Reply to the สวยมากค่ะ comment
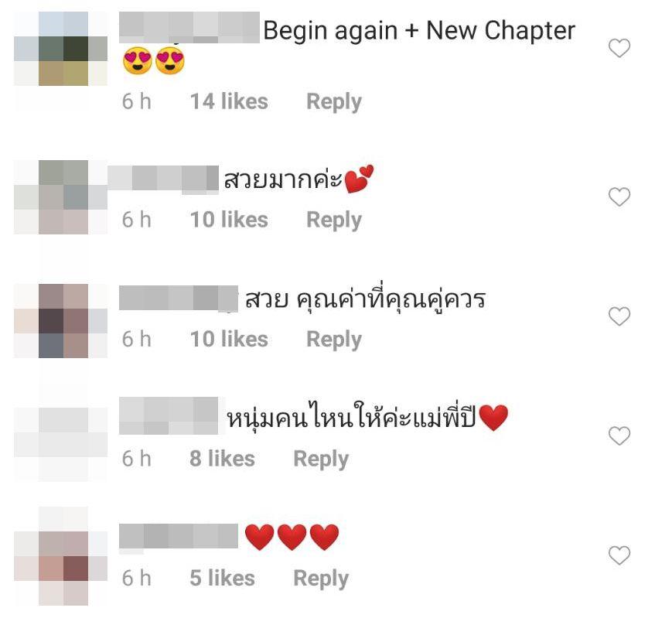This screenshot has height=625, width=672. coord(334,220)
